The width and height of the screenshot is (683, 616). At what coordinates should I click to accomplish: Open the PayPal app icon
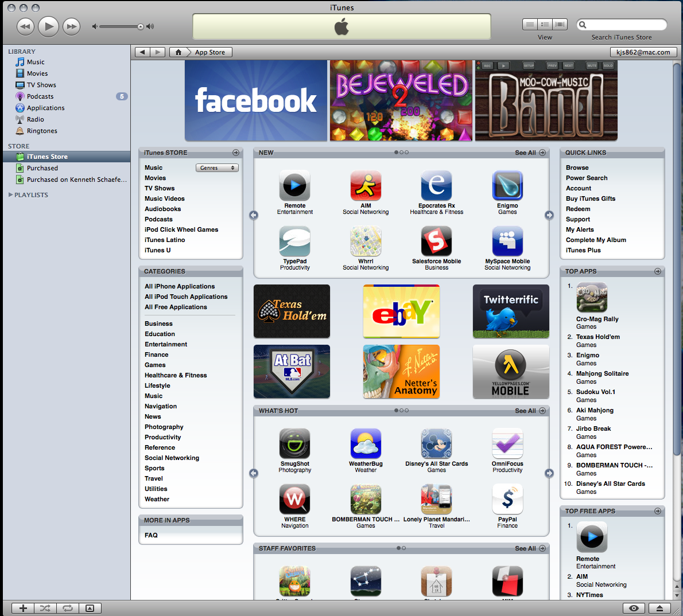[507, 500]
